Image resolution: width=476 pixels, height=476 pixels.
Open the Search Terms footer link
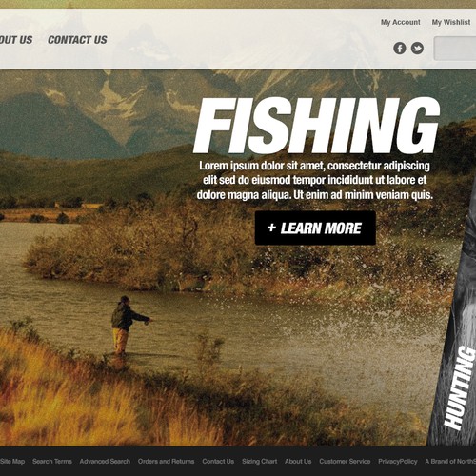coord(52,461)
